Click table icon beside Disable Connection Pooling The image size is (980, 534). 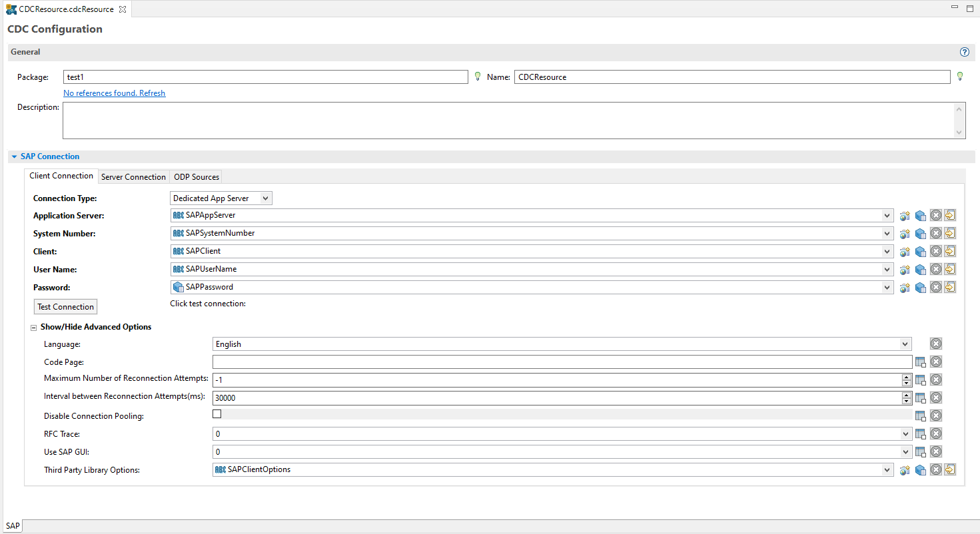[921, 416]
